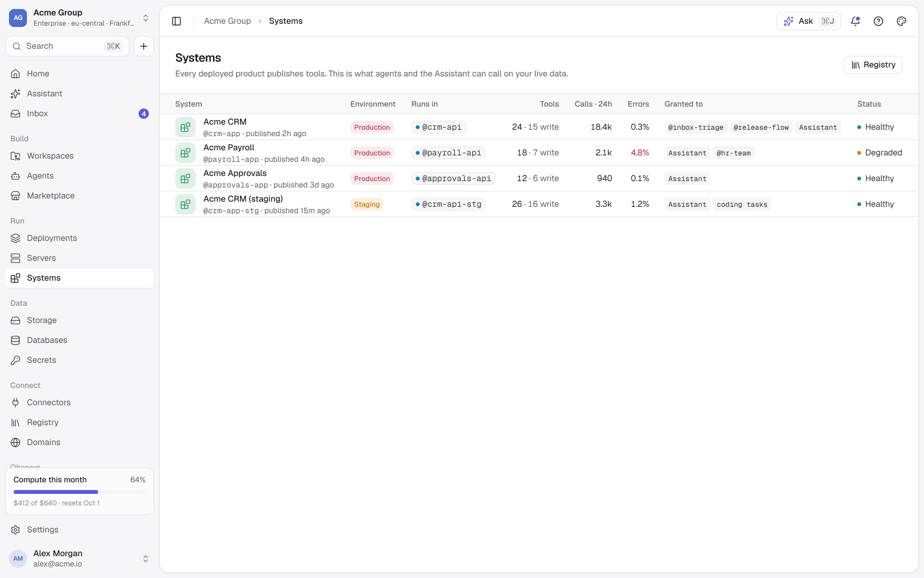Click the Staging environment badge
The width and height of the screenshot is (924, 578).
[366, 204]
